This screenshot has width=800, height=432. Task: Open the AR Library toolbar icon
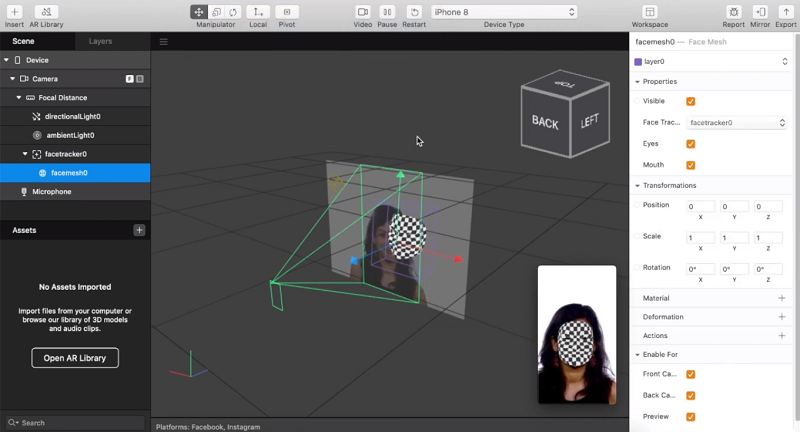coord(46,12)
